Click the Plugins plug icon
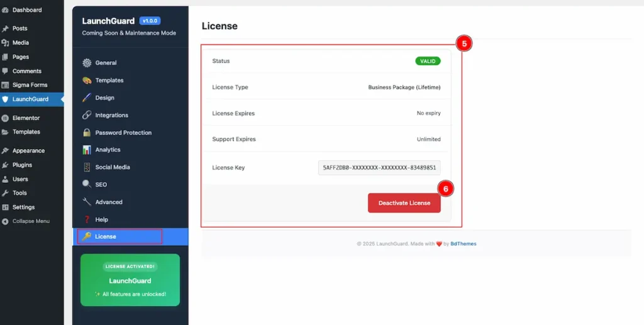The width and height of the screenshot is (644, 325). coord(5,165)
